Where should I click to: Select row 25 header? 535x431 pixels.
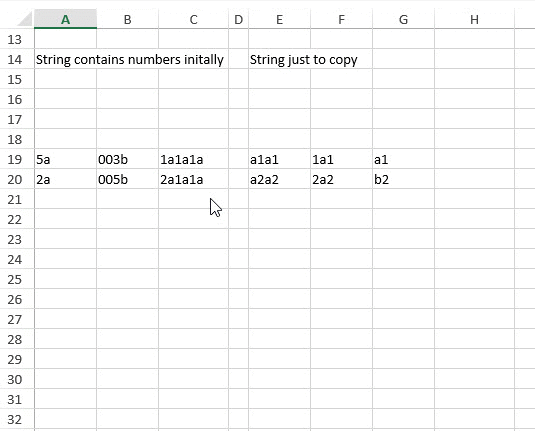click(x=15, y=279)
